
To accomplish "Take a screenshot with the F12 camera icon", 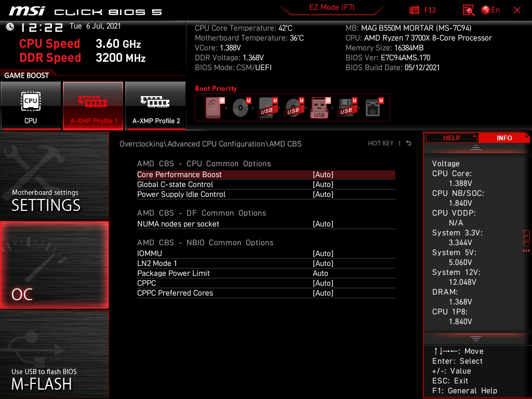I will coord(414,10).
